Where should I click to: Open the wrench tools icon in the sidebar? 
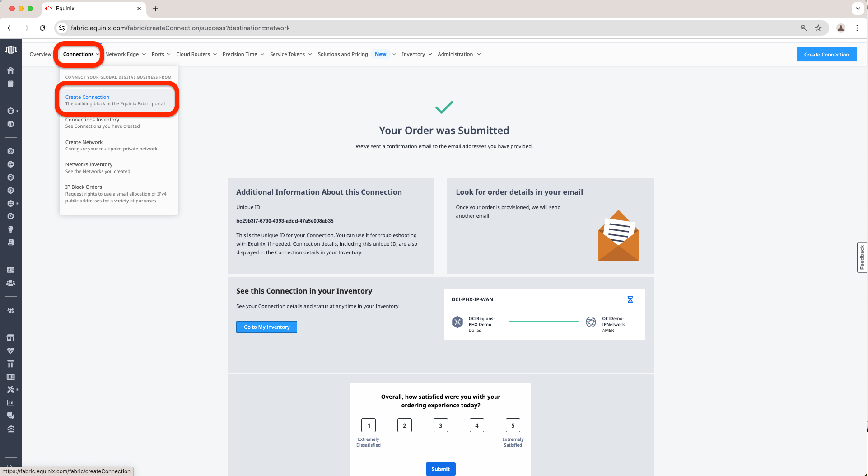point(11,389)
